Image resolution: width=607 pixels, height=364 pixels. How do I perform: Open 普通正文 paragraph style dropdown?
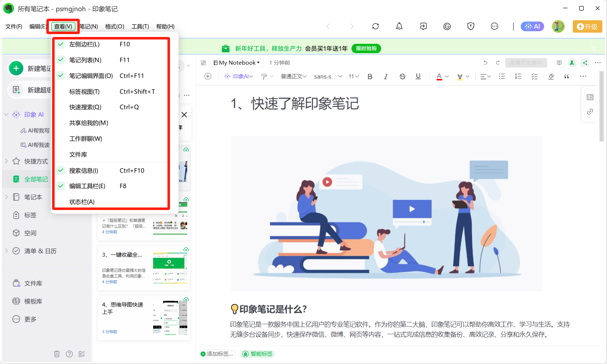[x=294, y=76]
